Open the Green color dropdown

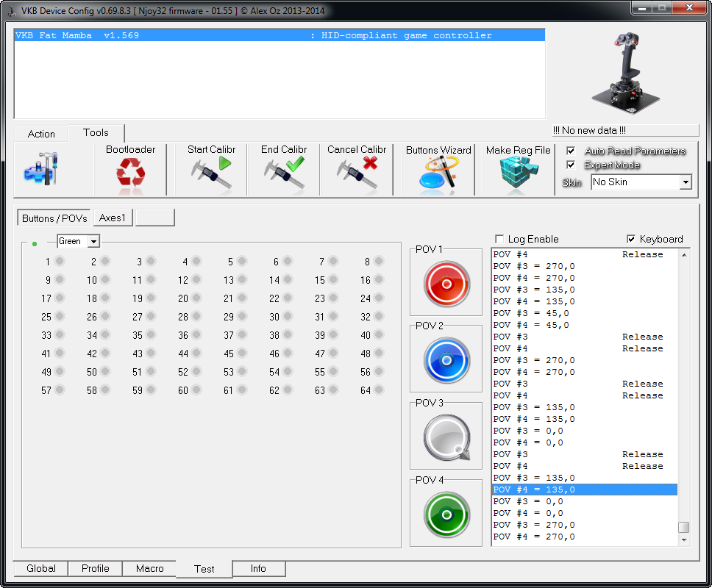click(x=78, y=241)
